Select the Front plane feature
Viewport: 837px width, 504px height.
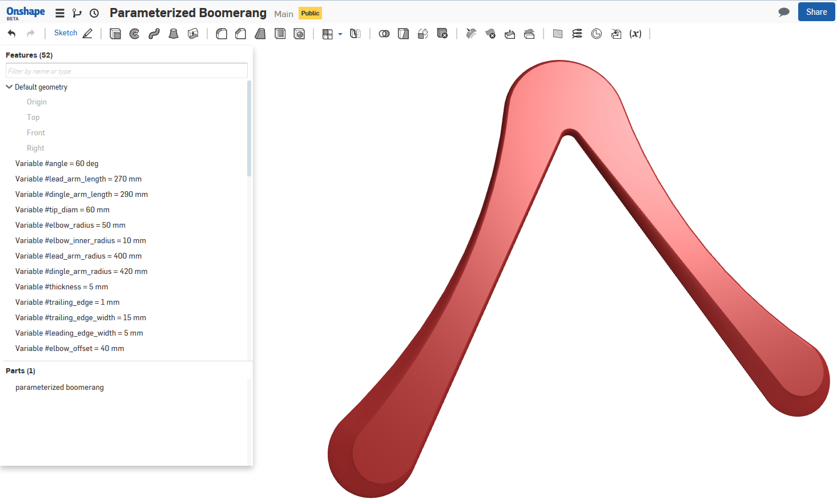[x=36, y=132]
